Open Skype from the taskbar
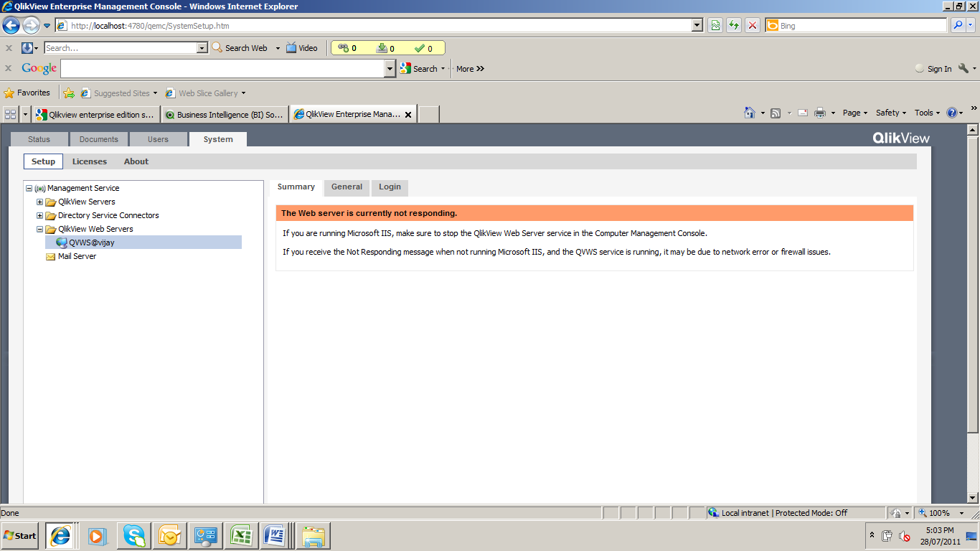 point(134,536)
